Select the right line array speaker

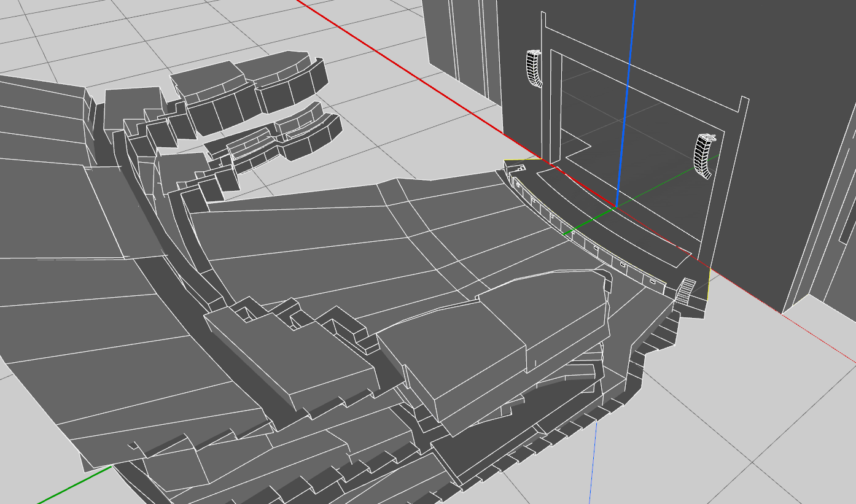click(705, 156)
